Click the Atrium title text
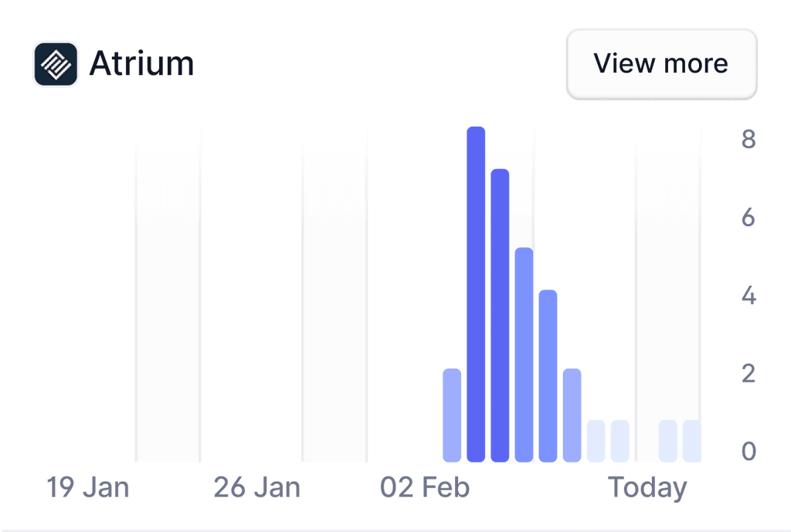 click(141, 63)
